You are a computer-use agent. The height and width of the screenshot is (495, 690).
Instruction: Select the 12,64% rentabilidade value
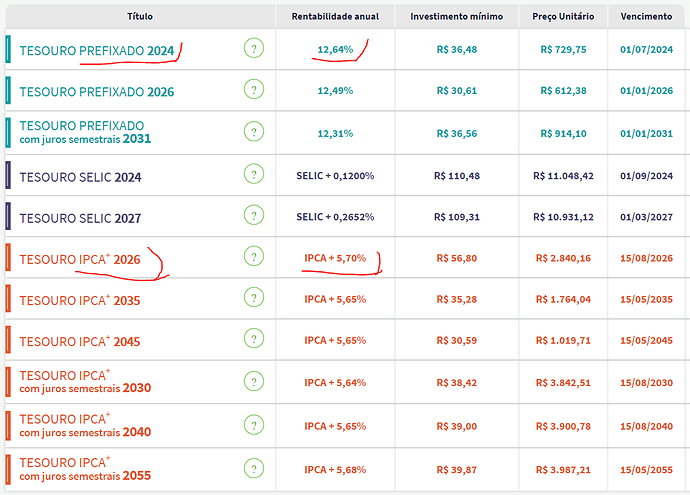[x=335, y=49]
